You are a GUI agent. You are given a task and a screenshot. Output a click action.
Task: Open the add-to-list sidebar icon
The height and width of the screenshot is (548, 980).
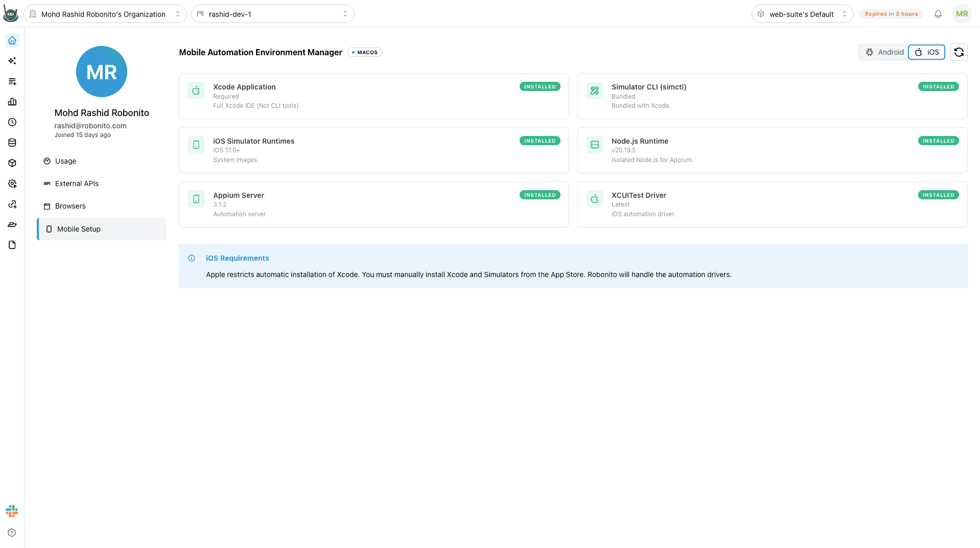12,81
